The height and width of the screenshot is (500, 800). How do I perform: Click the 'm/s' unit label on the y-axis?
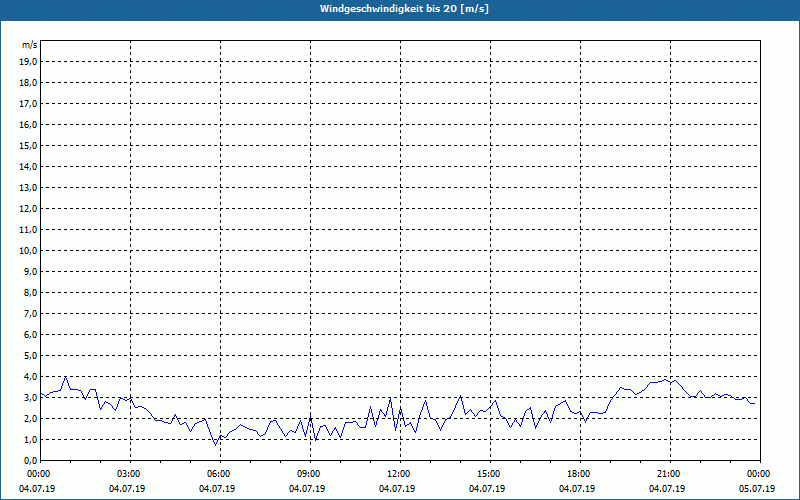(x=30, y=45)
